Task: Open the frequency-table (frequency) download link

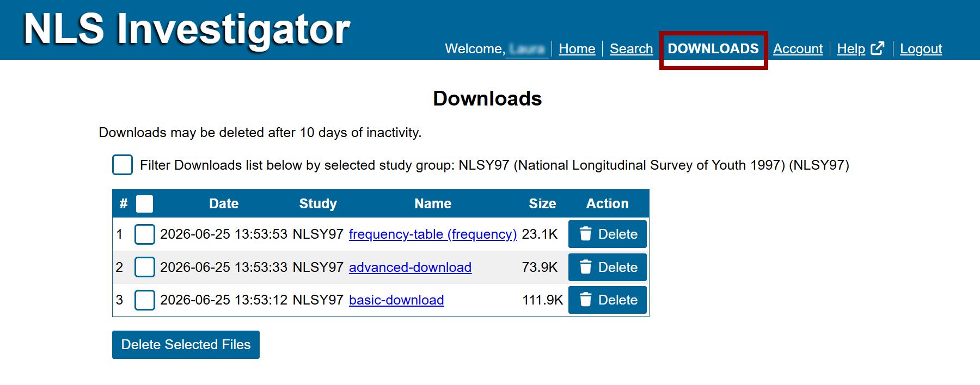Action: coord(433,234)
